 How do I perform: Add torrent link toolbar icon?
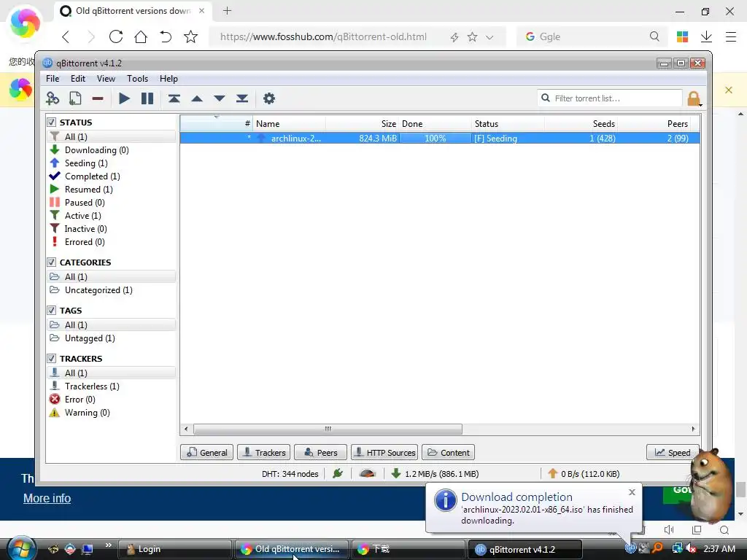click(x=53, y=98)
